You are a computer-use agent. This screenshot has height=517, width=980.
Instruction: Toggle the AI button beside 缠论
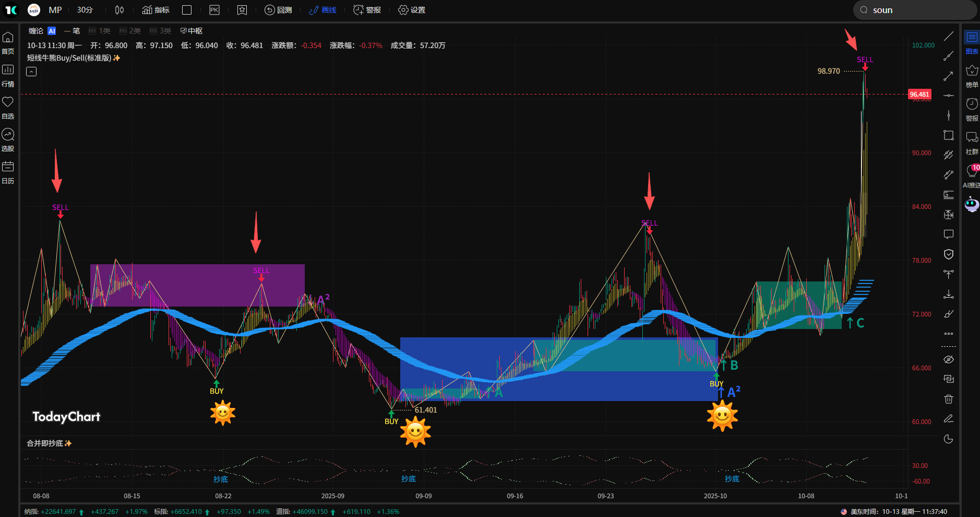51,31
